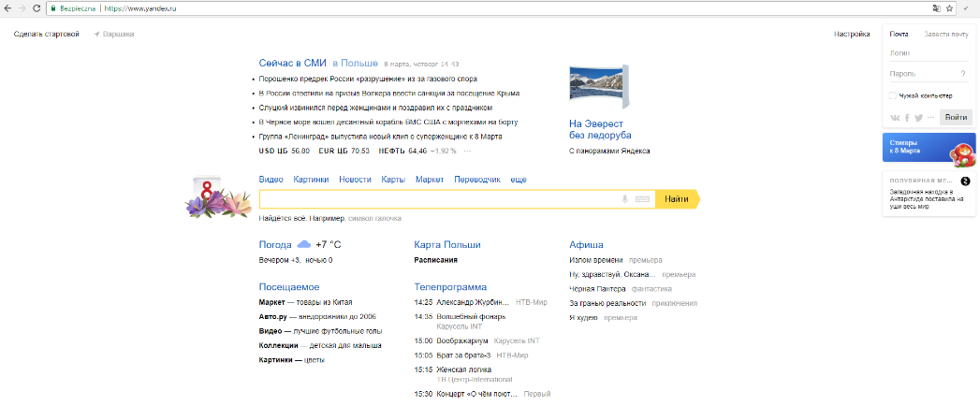Expand more exchange rates with three dots
Screen dimensions: 980x420
coord(467,152)
